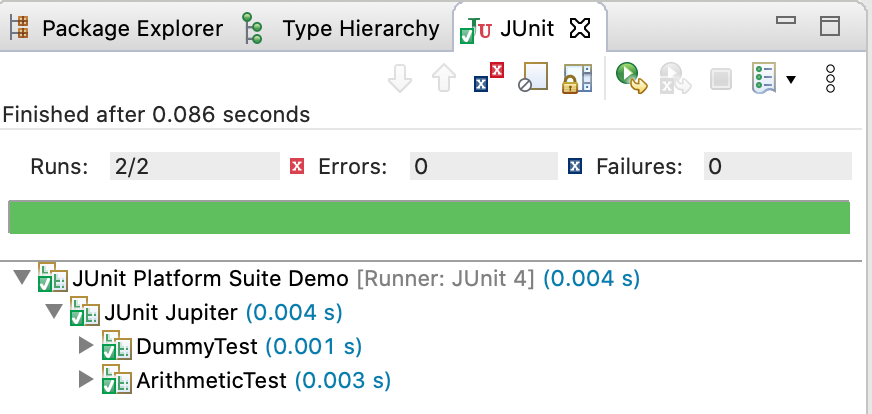Click the ArithmeticTest suite icon
Viewport: 872px width, 414px height.
[x=117, y=380]
